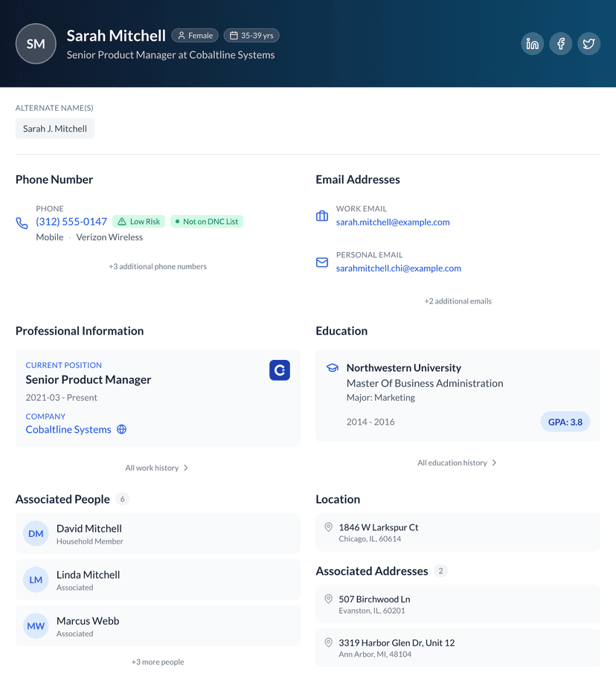Screen dimensions: 616x682
Task: Open the Cobaltline Systems company link
Action: click(x=68, y=429)
